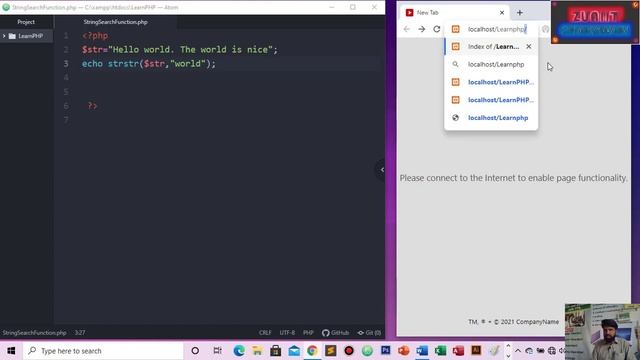640x360 pixels.
Task: Open a new browser tab with plus
Action: click(520, 13)
